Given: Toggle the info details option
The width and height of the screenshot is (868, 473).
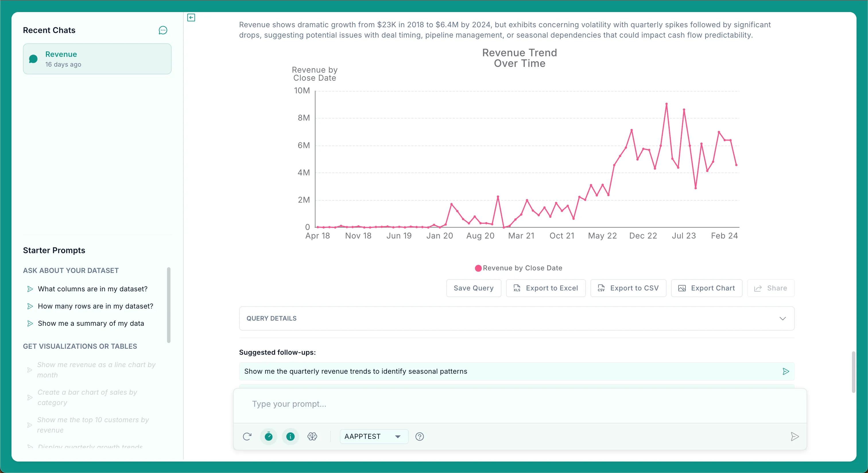Looking at the screenshot, I should tap(290, 437).
